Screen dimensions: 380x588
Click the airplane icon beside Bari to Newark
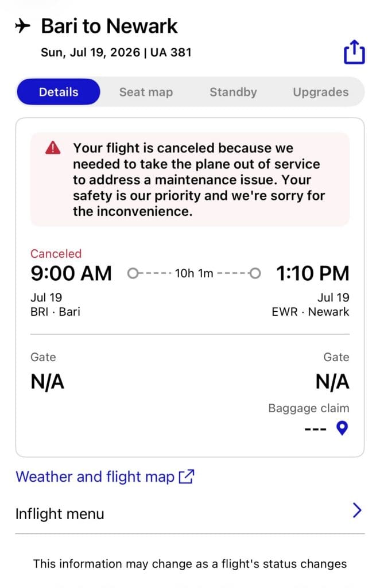[22, 26]
